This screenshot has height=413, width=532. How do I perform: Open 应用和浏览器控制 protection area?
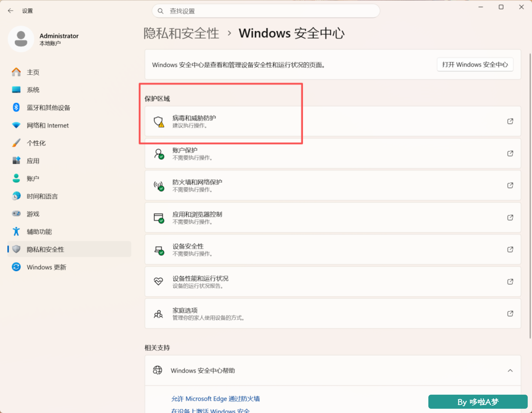click(x=333, y=217)
